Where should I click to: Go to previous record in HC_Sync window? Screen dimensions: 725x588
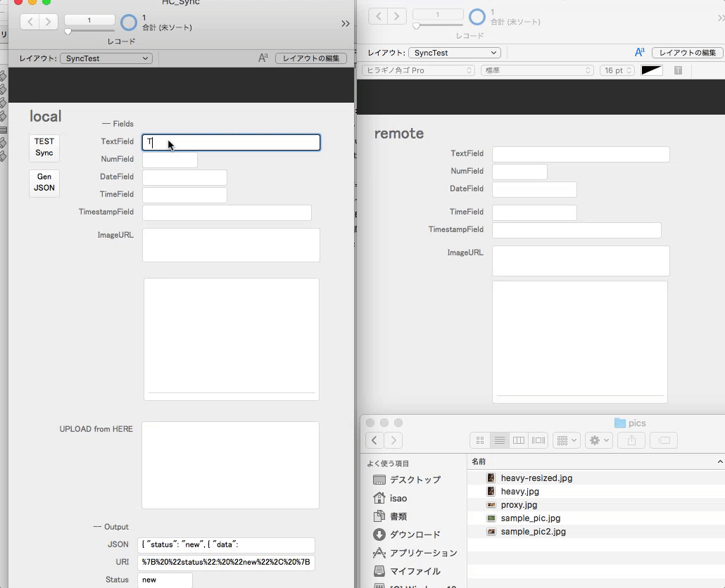click(x=30, y=21)
